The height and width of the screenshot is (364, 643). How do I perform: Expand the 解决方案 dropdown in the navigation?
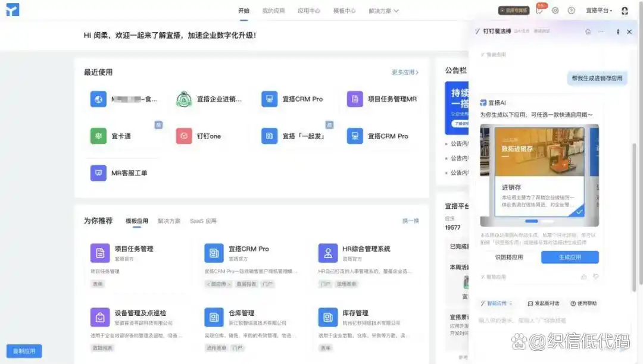coord(384,10)
